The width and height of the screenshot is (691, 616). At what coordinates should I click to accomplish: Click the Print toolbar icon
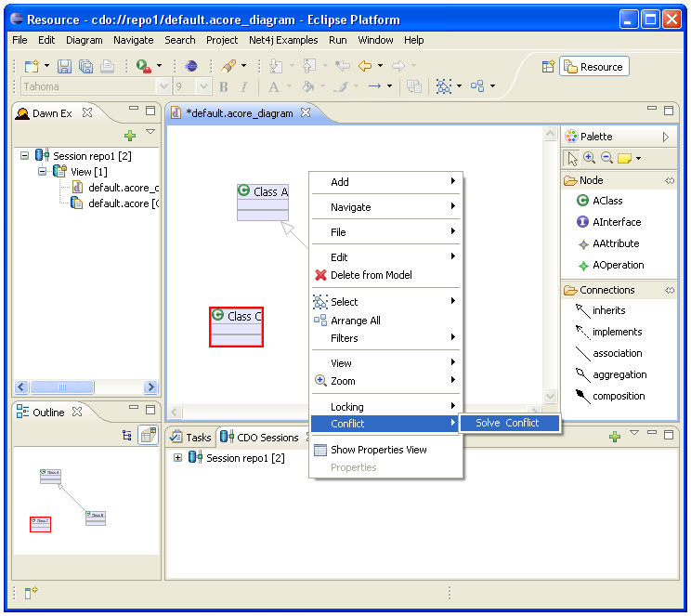[107, 66]
